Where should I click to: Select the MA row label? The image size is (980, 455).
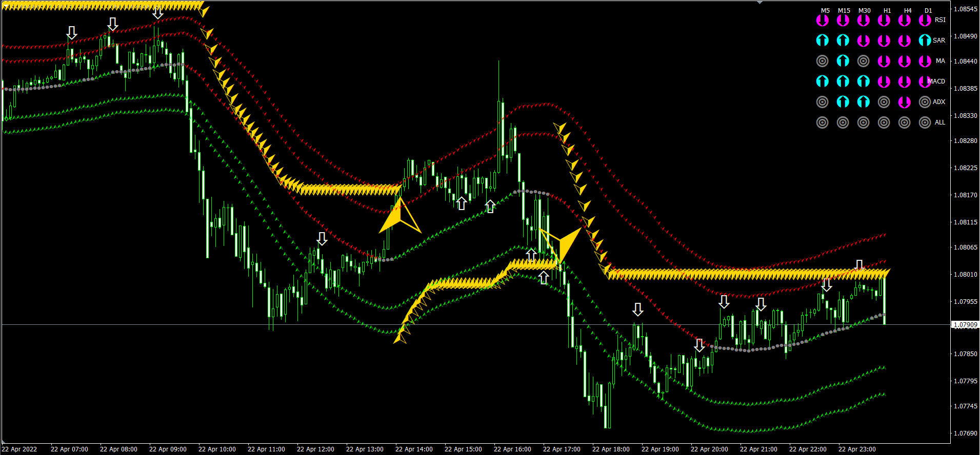tap(941, 61)
